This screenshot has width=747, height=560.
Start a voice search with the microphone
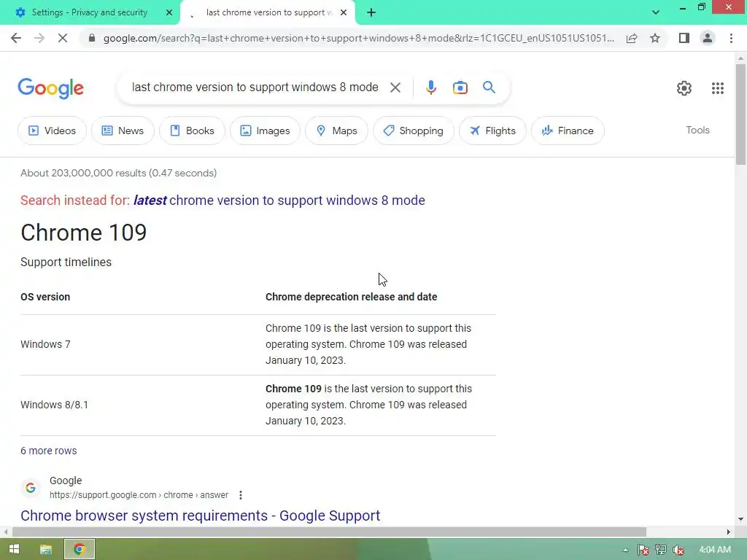430,87
